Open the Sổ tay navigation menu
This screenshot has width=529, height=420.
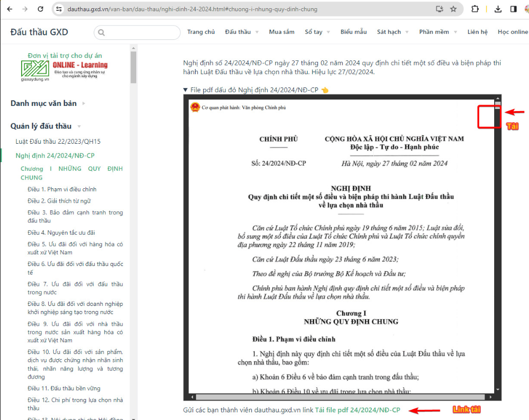pos(313,32)
